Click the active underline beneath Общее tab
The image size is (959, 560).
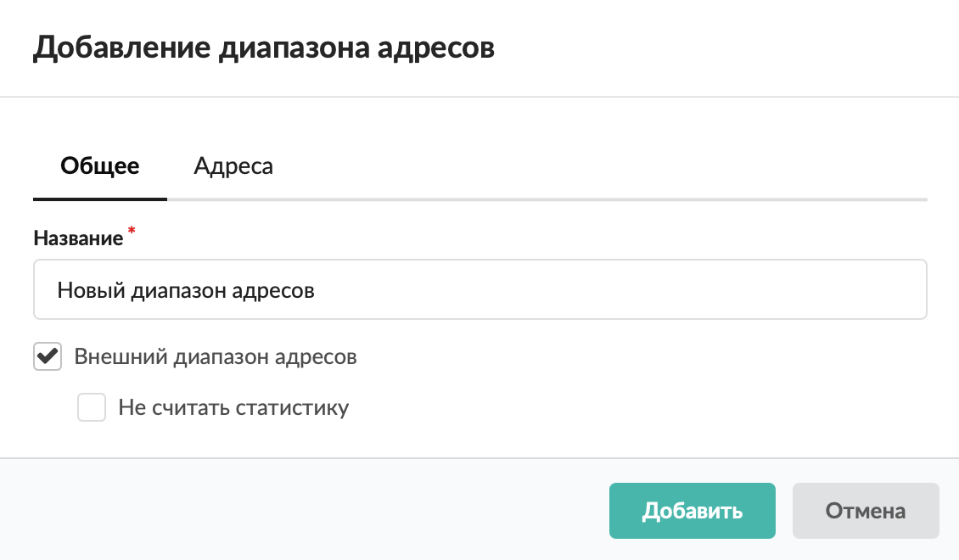[x=99, y=199]
